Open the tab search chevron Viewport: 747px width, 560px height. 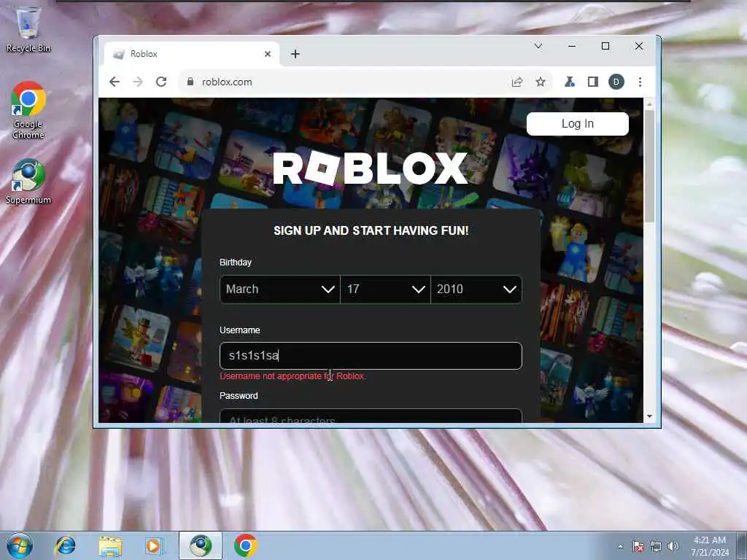(x=538, y=46)
